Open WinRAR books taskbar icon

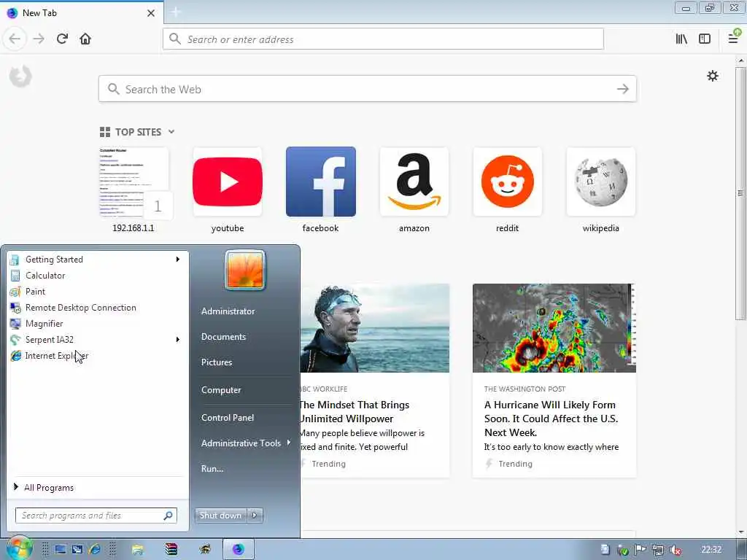171,550
